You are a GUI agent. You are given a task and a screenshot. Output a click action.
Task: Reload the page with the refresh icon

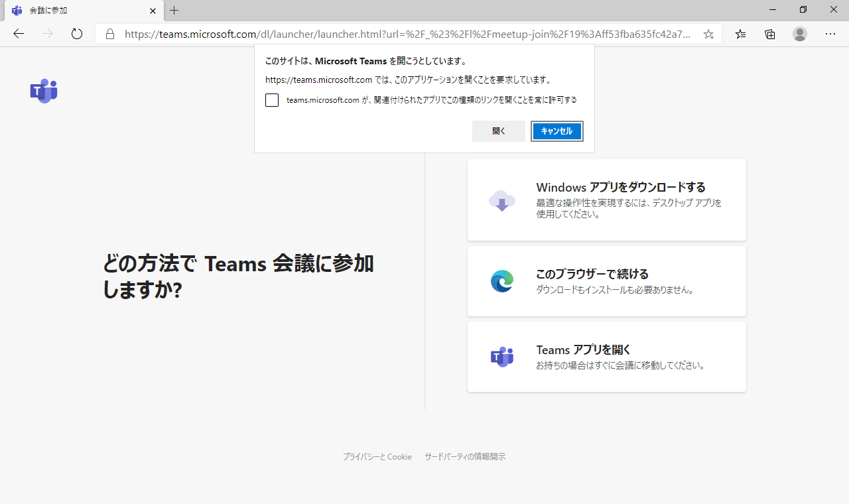(x=77, y=34)
